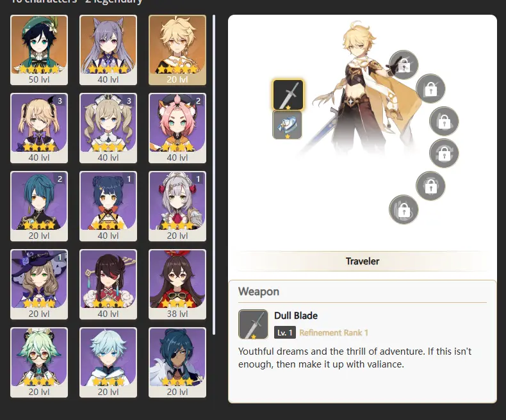Click the fifth locked constellation icon from top
Image resolution: width=506 pixels, height=420 pixels.
(430, 186)
